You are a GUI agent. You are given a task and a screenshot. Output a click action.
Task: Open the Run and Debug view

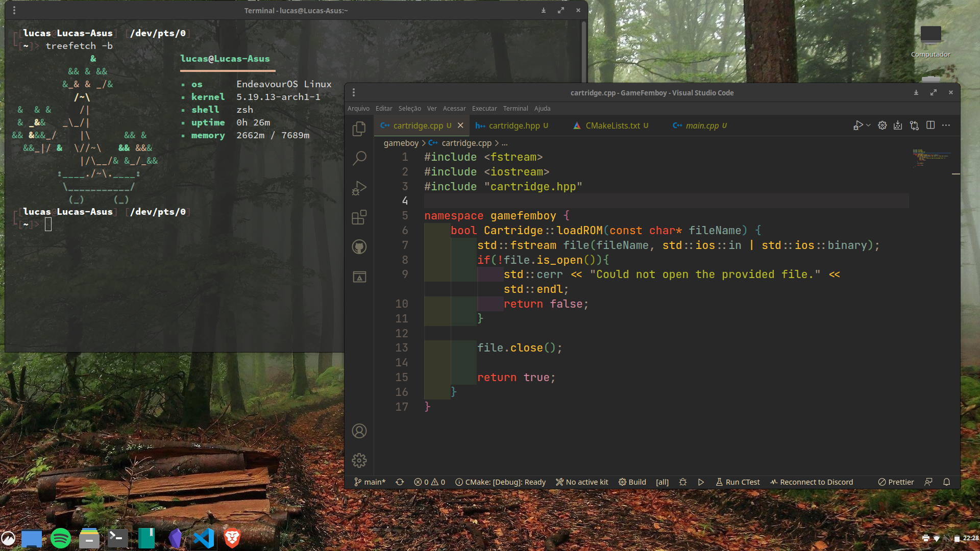pyautogui.click(x=359, y=188)
